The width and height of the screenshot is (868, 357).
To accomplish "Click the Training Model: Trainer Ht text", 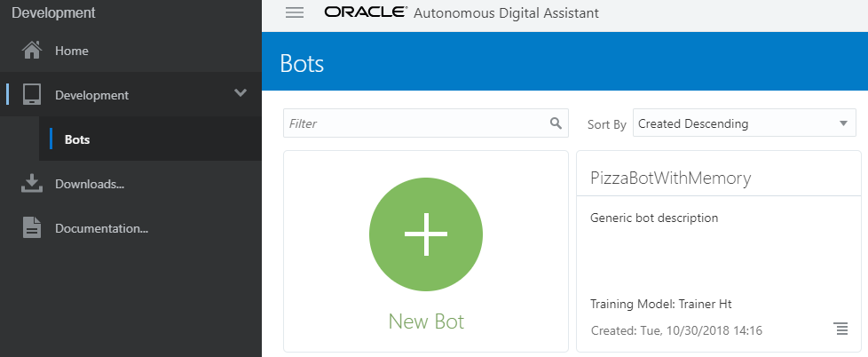I will pyautogui.click(x=661, y=304).
